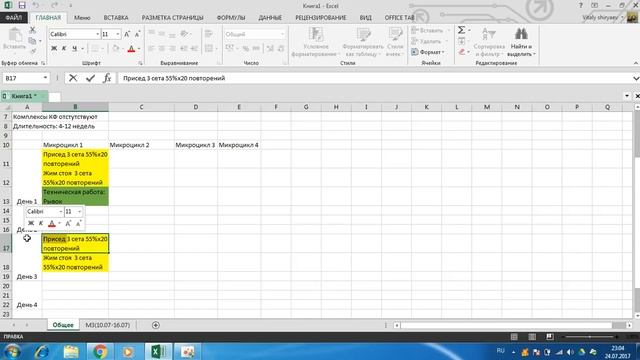
Task: Click the vertical scrollbar of the sheet
Action: click(x=636, y=211)
